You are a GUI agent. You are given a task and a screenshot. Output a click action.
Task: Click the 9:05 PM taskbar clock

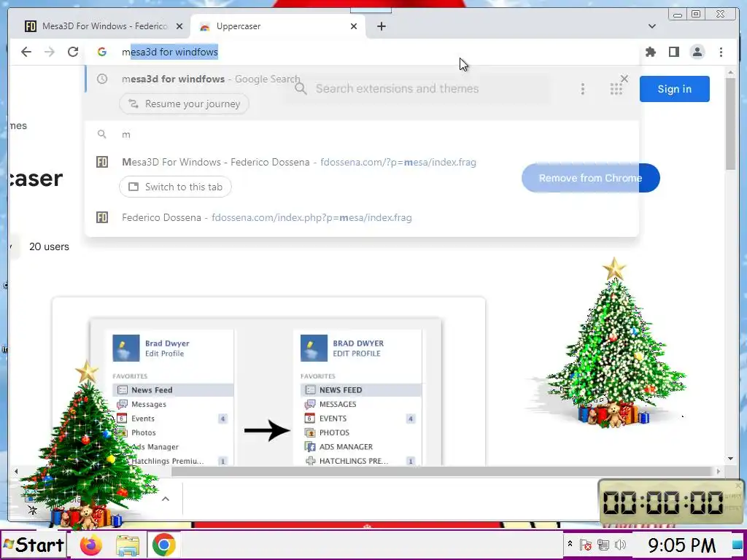click(682, 545)
